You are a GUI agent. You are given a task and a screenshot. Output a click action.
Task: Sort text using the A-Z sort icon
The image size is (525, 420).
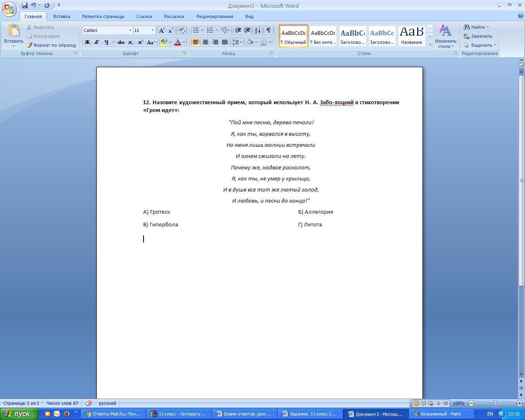(258, 30)
